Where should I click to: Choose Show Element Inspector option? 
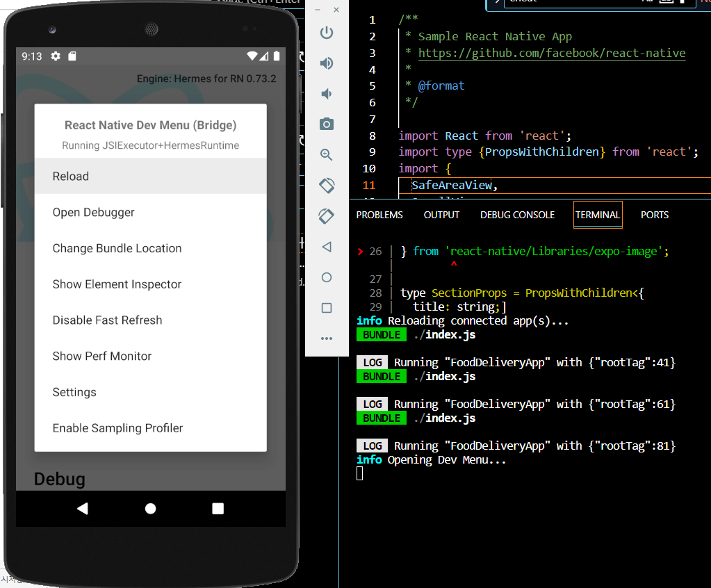pos(151,284)
